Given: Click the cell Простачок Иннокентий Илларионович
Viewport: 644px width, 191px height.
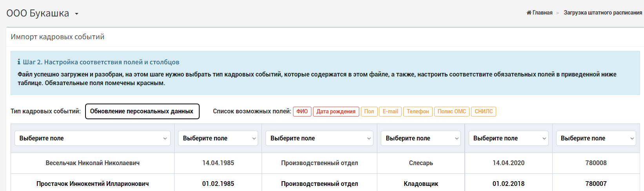Looking at the screenshot, I should coord(93,183).
